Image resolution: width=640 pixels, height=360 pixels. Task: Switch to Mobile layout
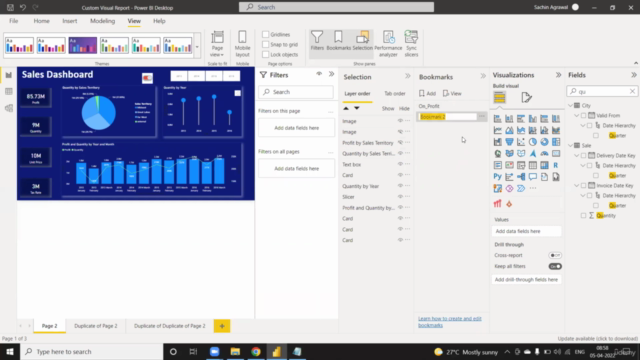[242, 43]
